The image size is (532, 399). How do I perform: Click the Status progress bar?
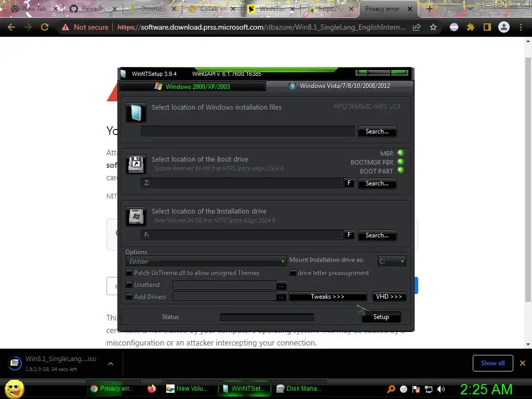[267, 317]
